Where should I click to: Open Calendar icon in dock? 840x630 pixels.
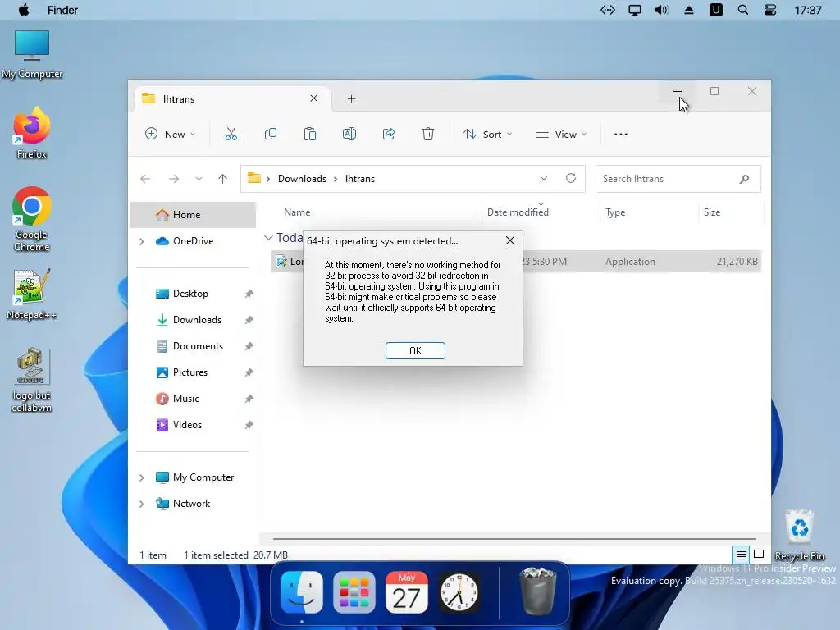pos(407,592)
